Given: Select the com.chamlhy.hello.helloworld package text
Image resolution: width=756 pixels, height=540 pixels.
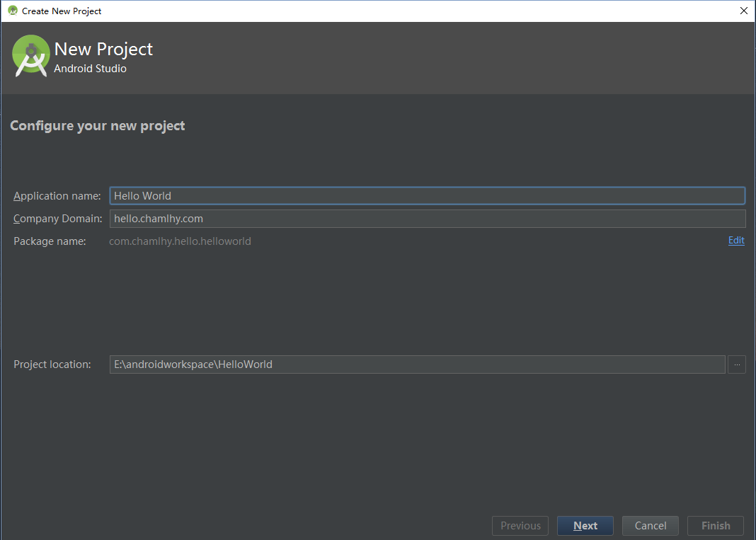Looking at the screenshot, I should click(x=180, y=241).
